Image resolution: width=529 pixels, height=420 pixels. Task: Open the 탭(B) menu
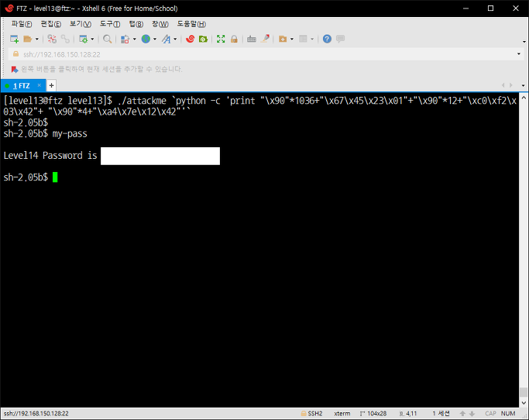coord(136,24)
